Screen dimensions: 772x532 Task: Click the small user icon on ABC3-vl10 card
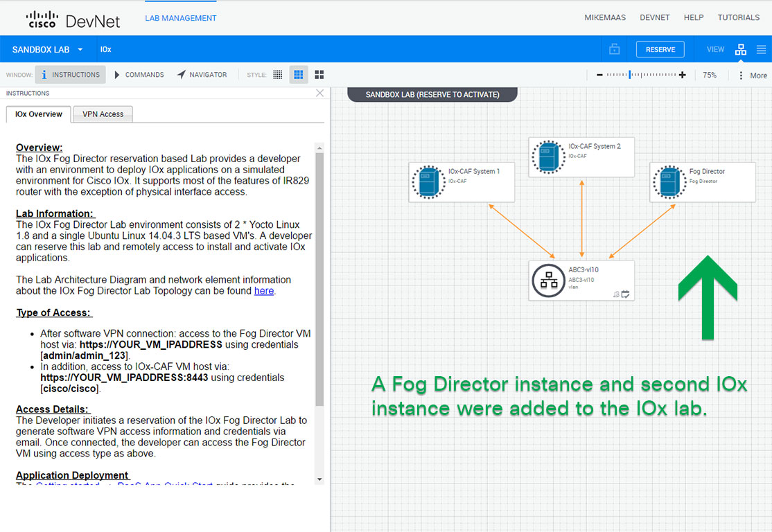coord(616,294)
